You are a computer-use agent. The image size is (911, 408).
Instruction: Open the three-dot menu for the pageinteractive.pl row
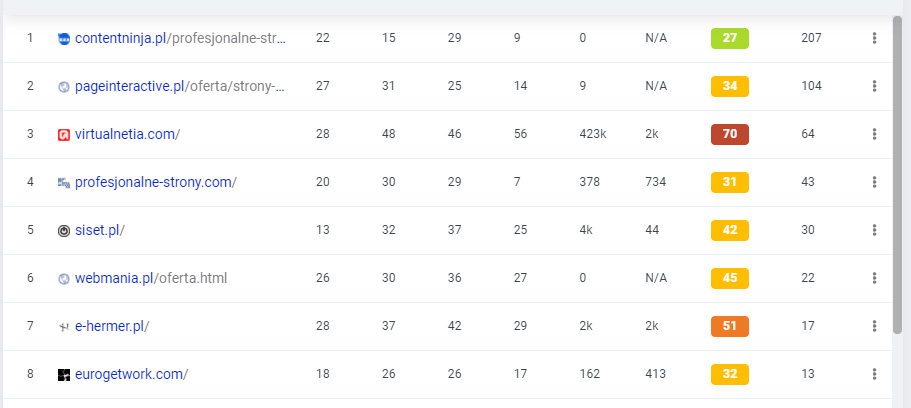(874, 86)
